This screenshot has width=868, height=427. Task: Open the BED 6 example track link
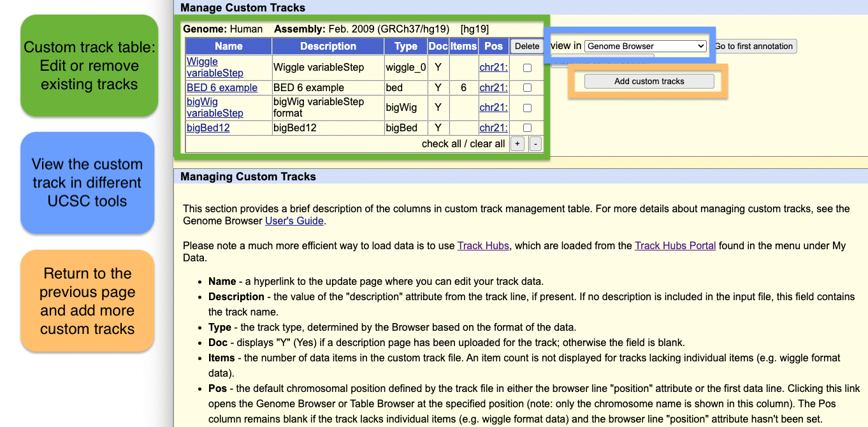[x=222, y=88]
